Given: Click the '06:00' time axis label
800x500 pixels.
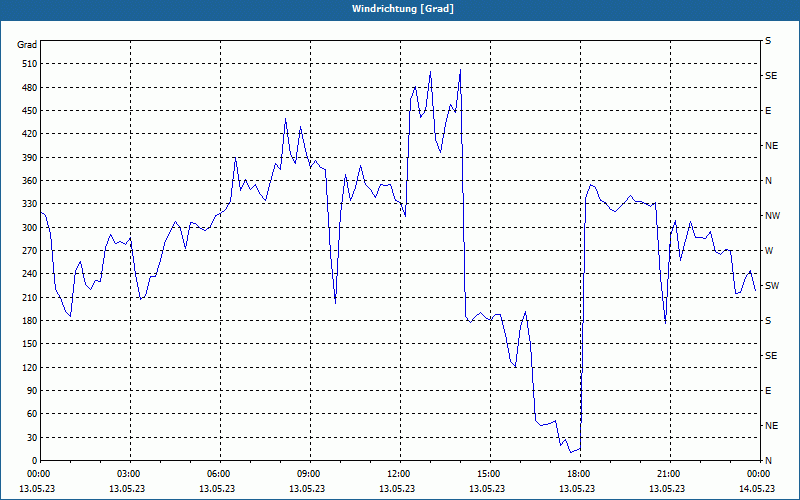Looking at the screenshot, I should pyautogui.click(x=220, y=473).
